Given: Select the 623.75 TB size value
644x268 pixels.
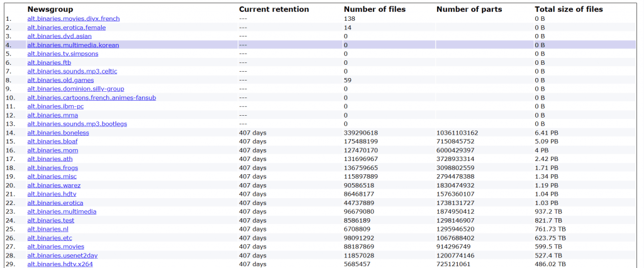Looking at the screenshot, I should (x=550, y=238).
